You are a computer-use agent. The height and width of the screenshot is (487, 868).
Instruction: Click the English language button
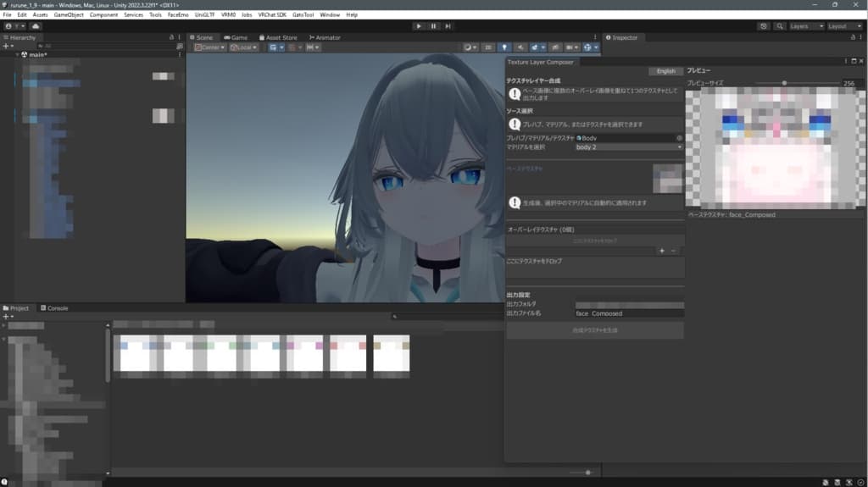tap(665, 71)
